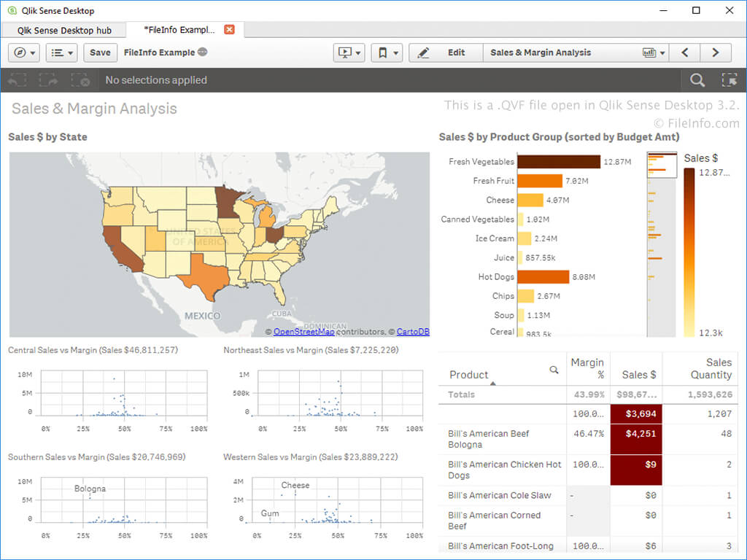Select the Fresh Fruit bar

coord(540,181)
